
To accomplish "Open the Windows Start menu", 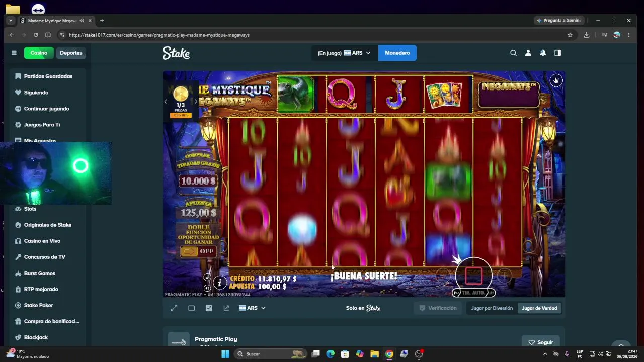I will click(x=225, y=354).
